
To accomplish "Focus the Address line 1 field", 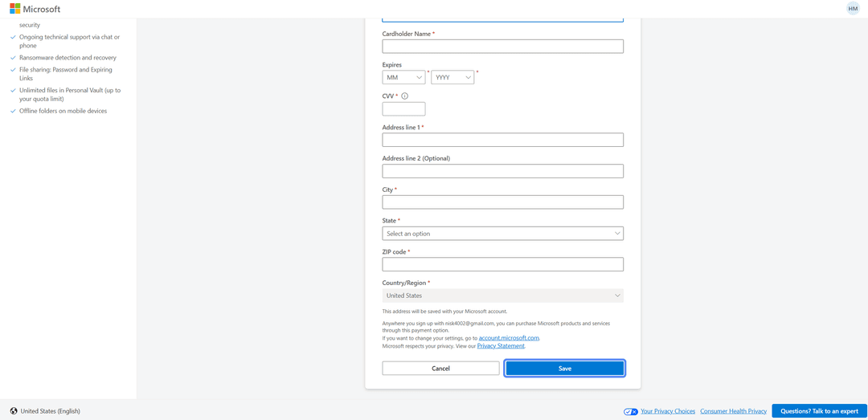I will pos(502,140).
